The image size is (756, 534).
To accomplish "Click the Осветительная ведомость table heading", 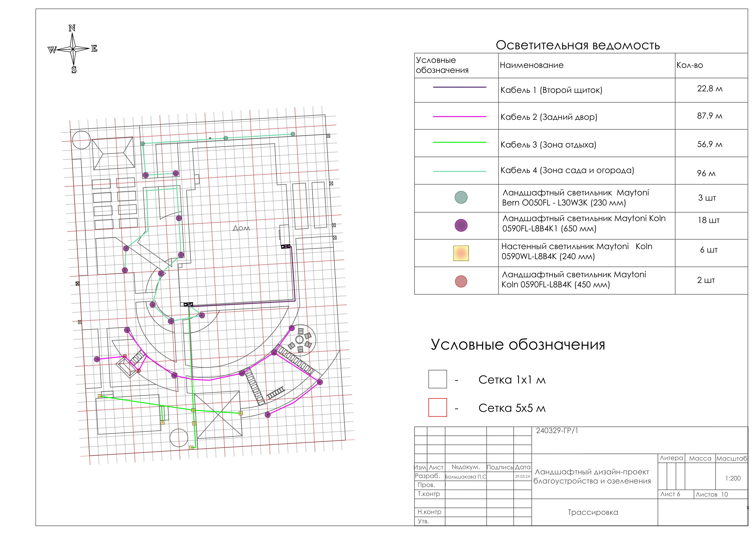I will [577, 45].
